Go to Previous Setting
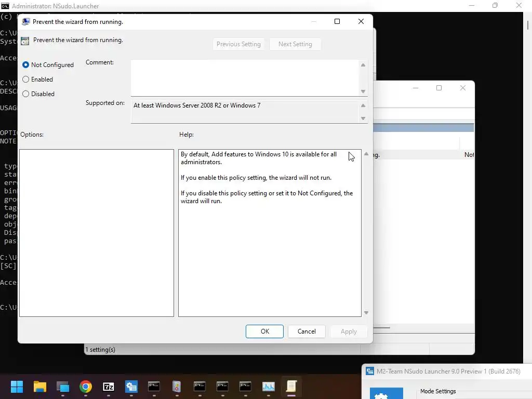Image resolution: width=532 pixels, height=399 pixels. click(x=238, y=44)
